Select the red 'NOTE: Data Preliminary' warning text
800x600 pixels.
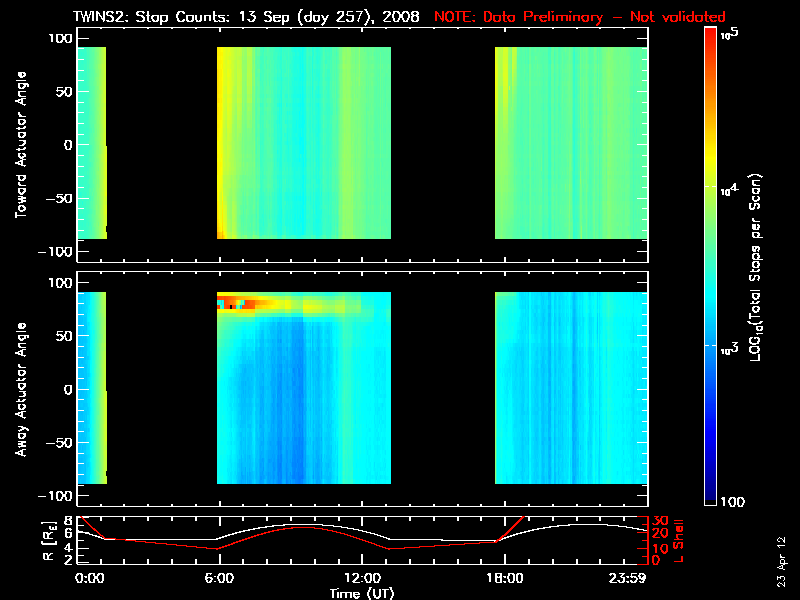pyautogui.click(x=518, y=17)
